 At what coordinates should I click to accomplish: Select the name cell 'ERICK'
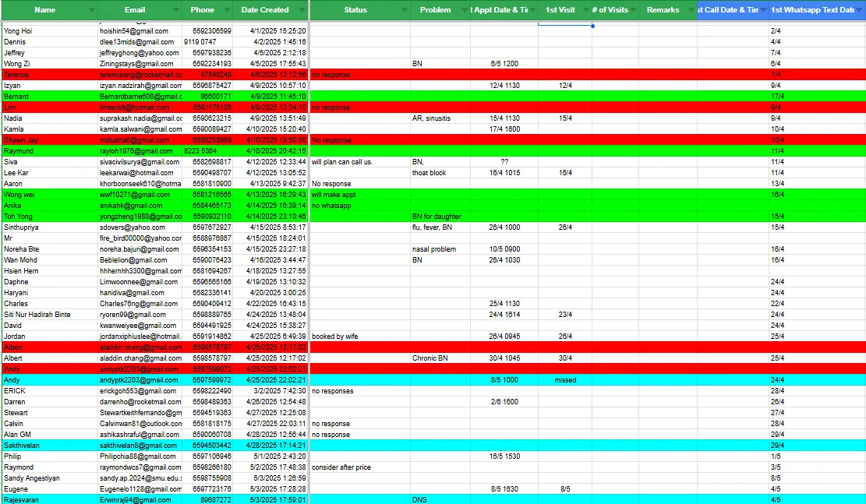point(50,391)
